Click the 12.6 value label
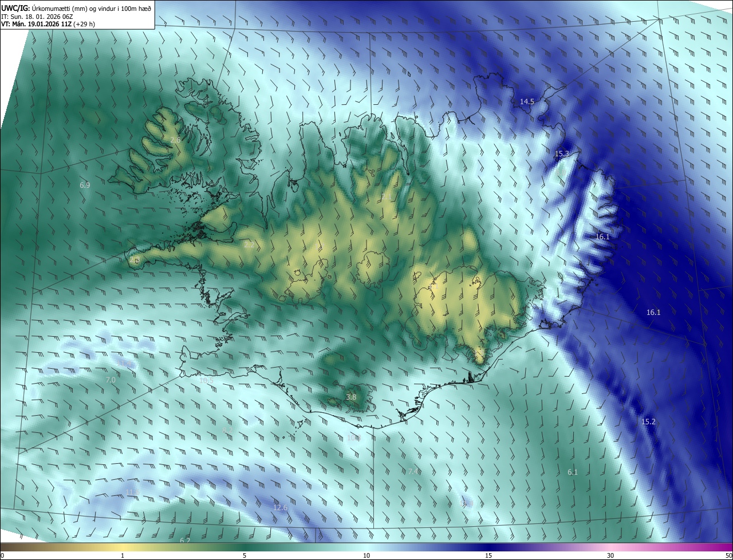733x560 pixels. coord(280,507)
